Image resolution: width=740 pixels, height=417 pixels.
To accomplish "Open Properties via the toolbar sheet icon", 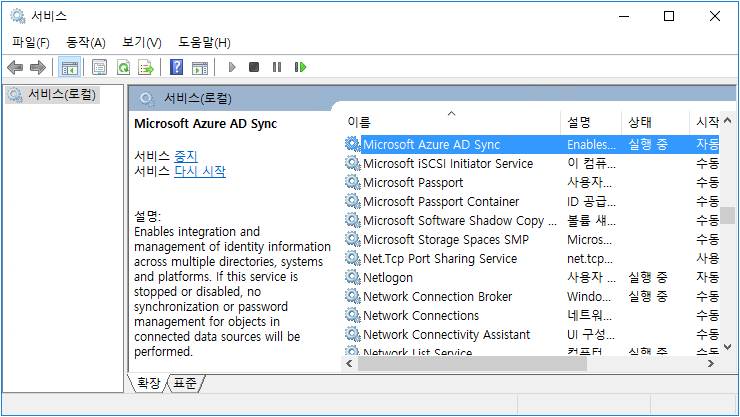I will 100,67.
